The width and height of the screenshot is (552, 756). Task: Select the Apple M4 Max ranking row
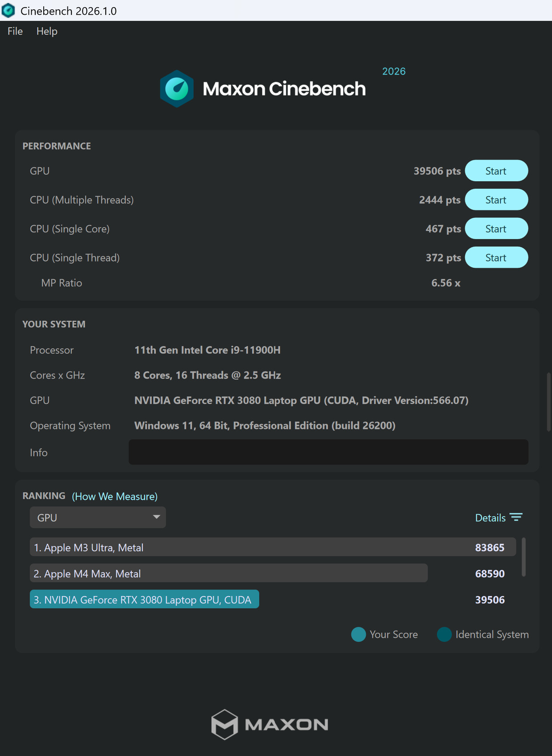click(x=228, y=573)
